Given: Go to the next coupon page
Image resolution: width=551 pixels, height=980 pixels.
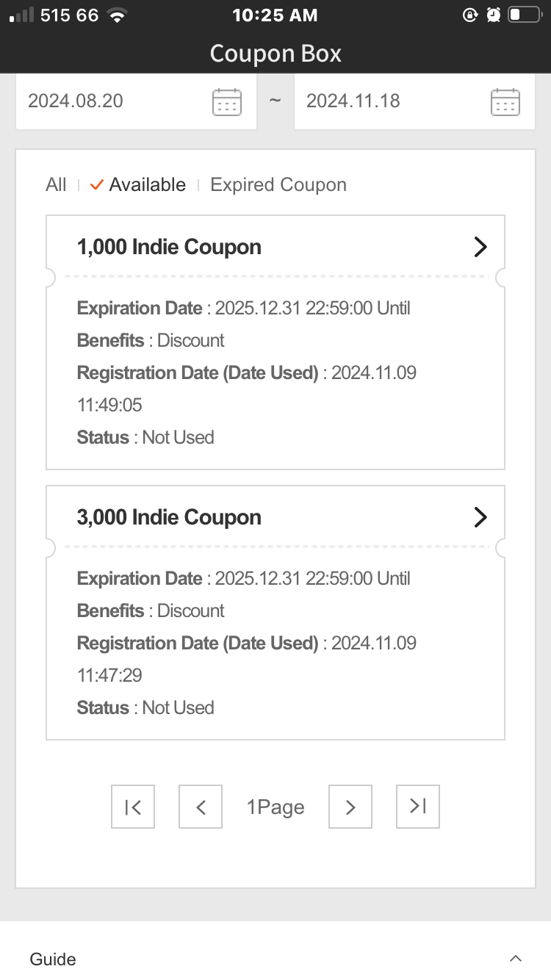Looking at the screenshot, I should [350, 807].
